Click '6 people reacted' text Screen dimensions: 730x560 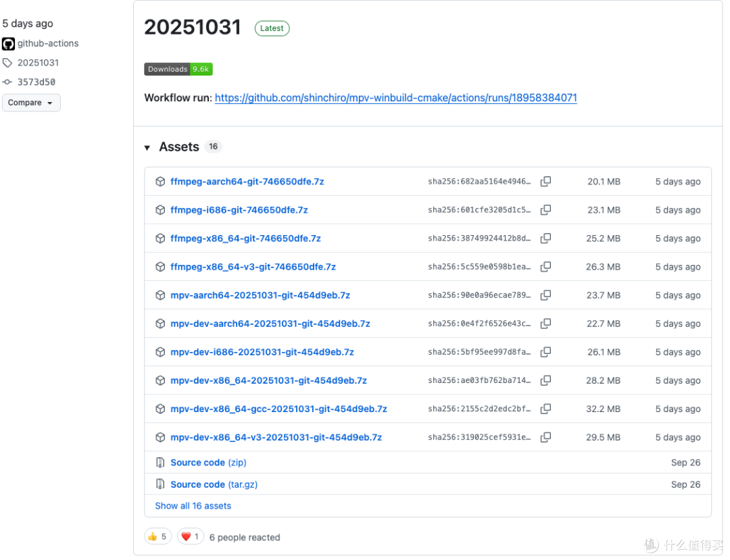point(245,537)
